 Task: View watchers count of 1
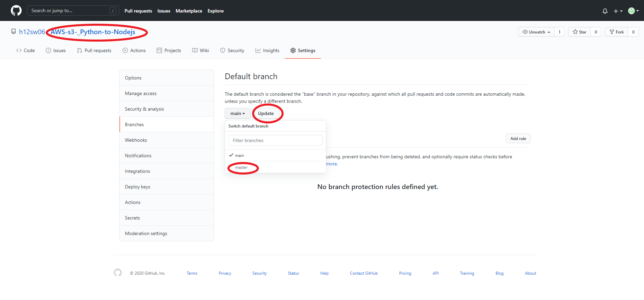[559, 32]
